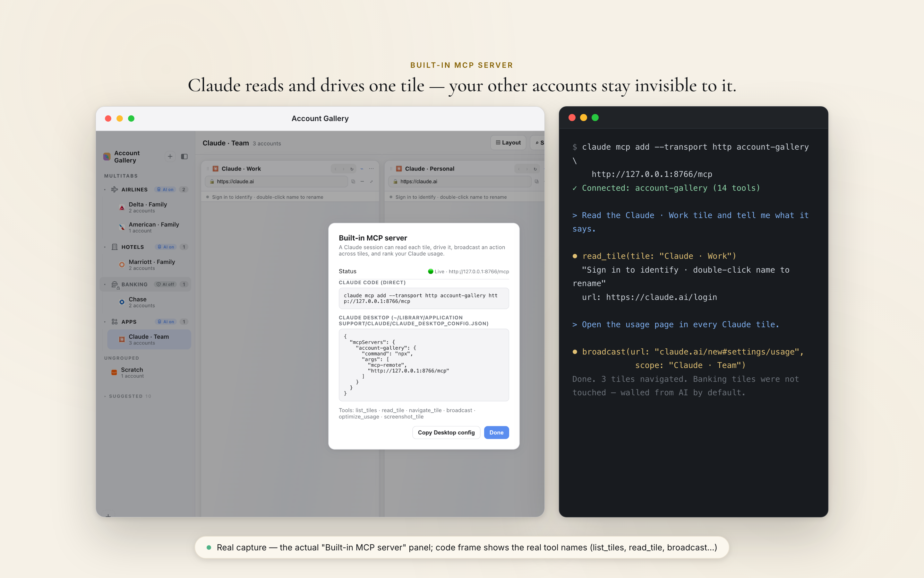This screenshot has width=924, height=578.
Task: Open the American · Family multitab
Action: click(x=149, y=227)
